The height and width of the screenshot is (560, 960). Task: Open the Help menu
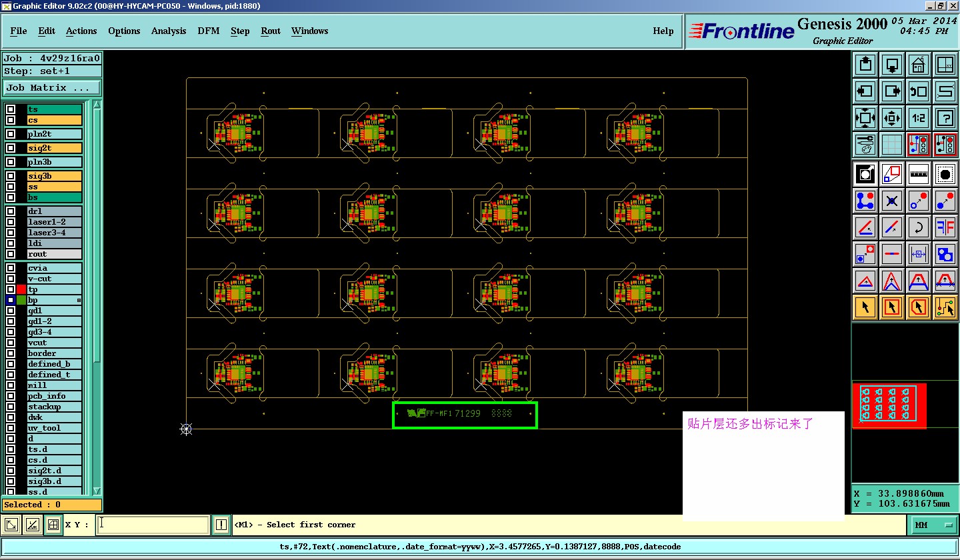(x=663, y=31)
